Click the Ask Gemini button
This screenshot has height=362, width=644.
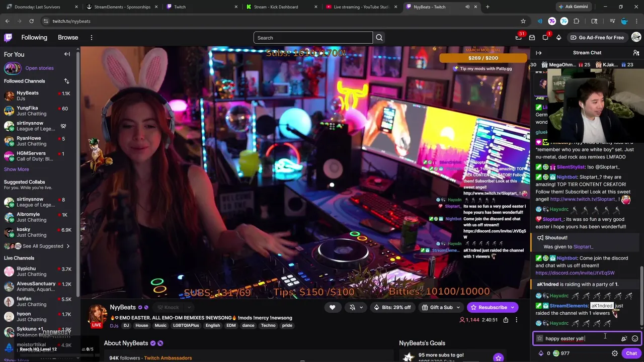tap(573, 7)
